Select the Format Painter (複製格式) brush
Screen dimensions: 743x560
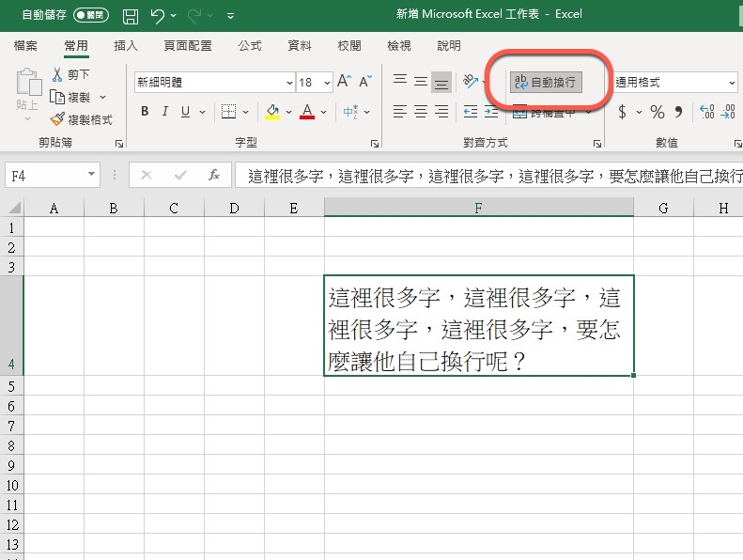point(57,119)
